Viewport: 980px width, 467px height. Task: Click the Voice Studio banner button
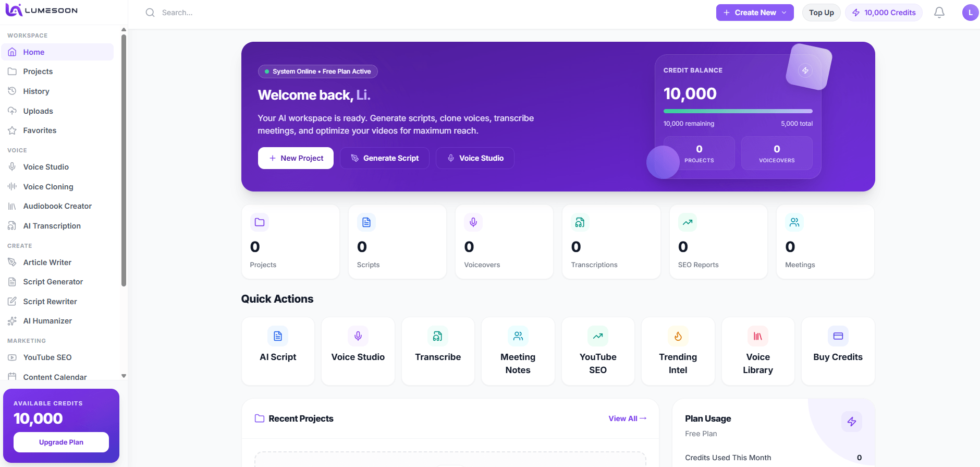(x=475, y=158)
